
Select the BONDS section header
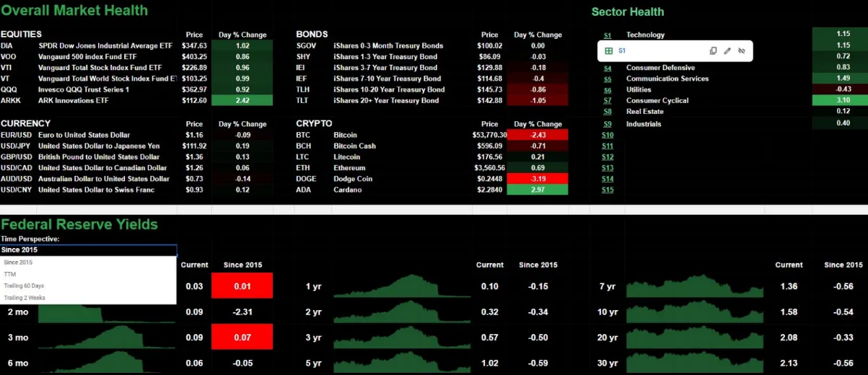pos(312,34)
